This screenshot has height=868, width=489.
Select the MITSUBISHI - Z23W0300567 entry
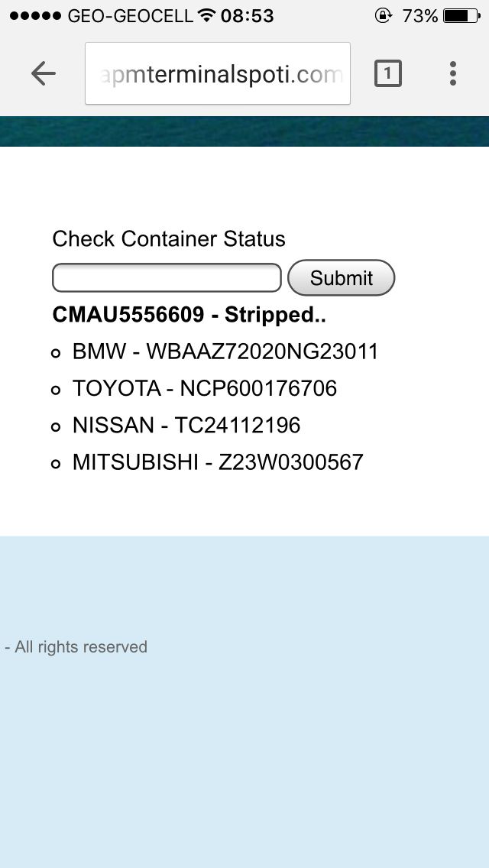click(218, 462)
